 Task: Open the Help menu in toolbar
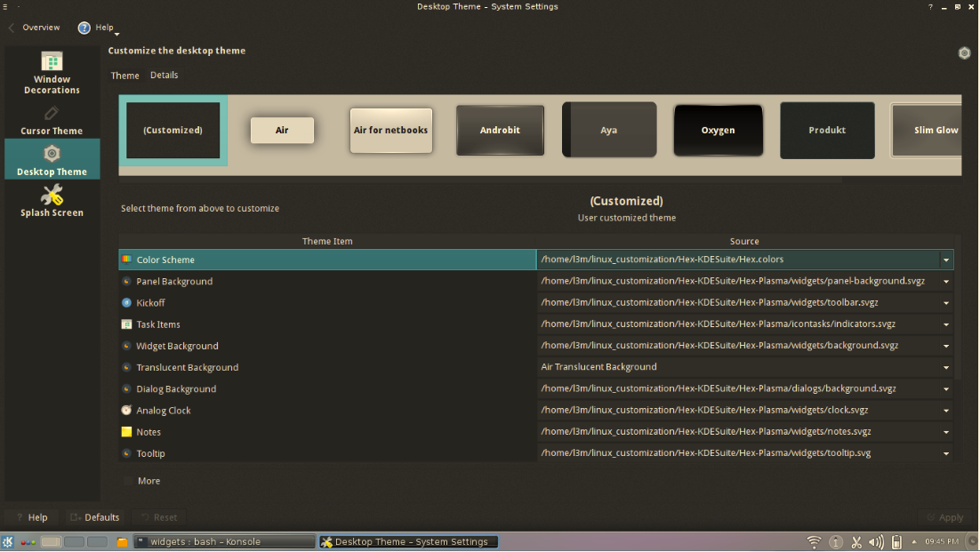tap(98, 28)
